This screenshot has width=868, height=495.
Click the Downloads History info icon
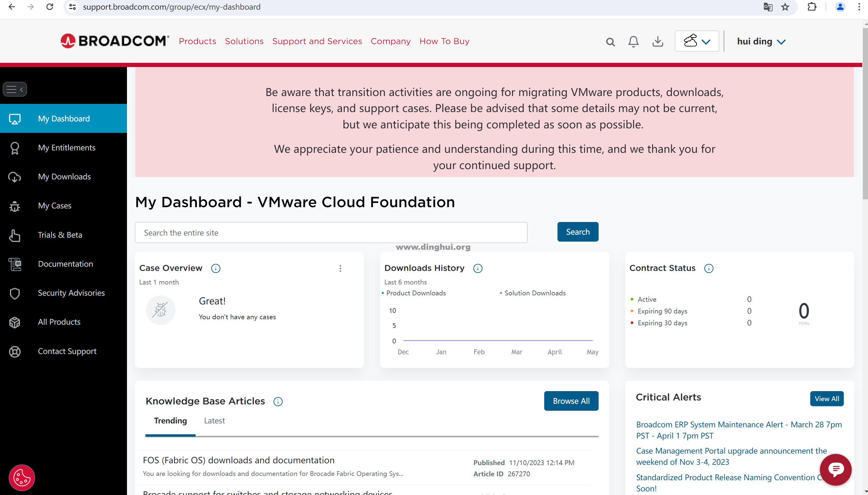tap(477, 268)
